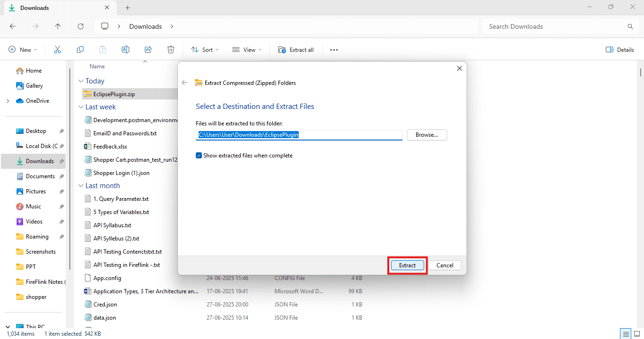Switch to details list view icon

(x=626, y=334)
